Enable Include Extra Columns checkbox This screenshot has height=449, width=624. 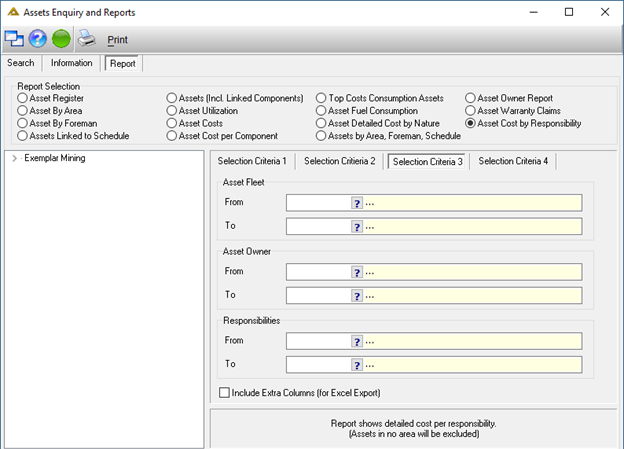224,393
